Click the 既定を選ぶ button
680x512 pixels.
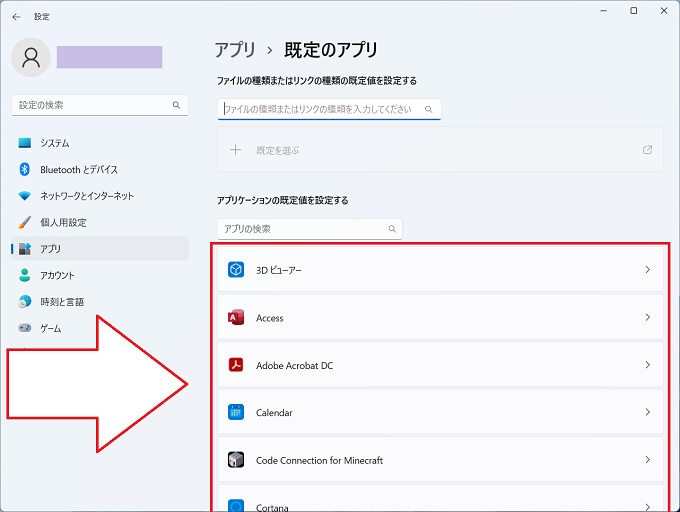(440, 150)
